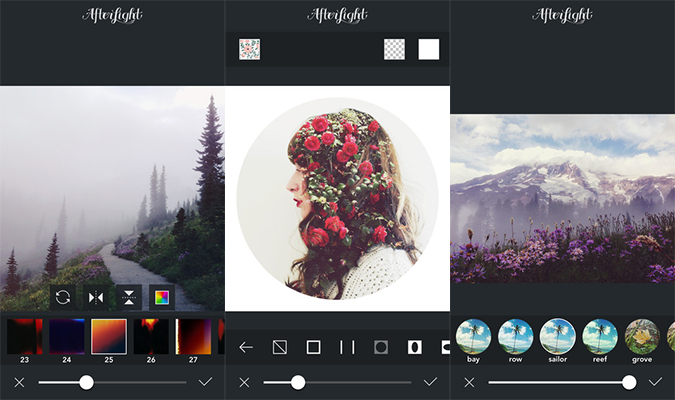Choose the oval frame shape icon

tap(414, 347)
